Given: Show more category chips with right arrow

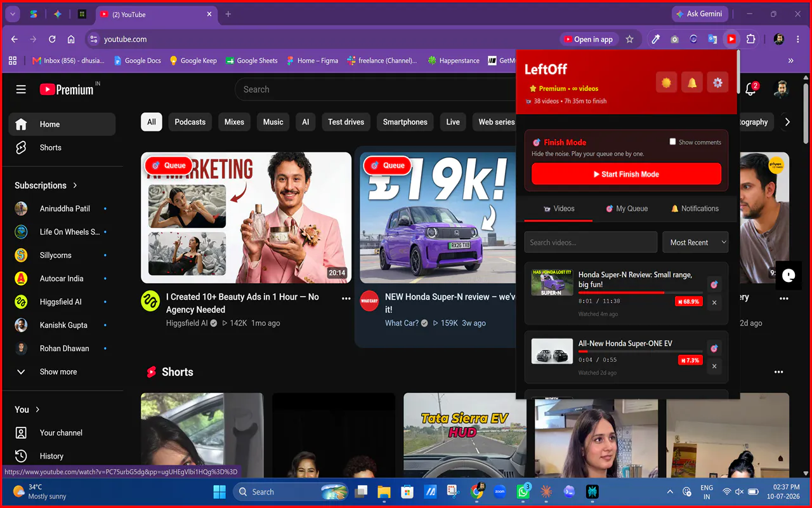Looking at the screenshot, I should pyautogui.click(x=787, y=122).
